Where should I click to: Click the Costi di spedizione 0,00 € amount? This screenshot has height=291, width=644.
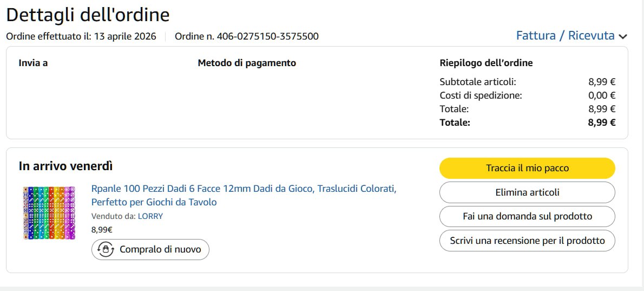coord(602,95)
